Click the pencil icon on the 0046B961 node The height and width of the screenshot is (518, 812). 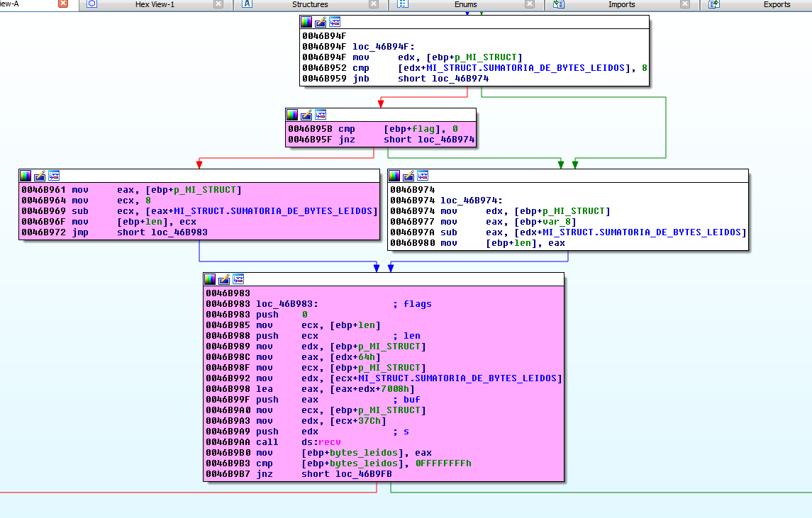(40, 176)
